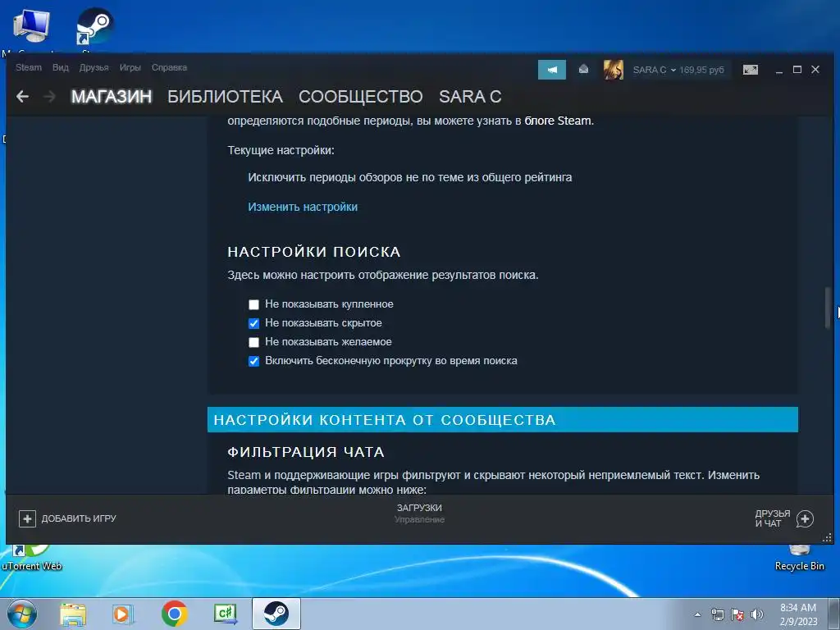840x630 pixels.
Task: Click the My Computer desktop icon
Action: click(31, 27)
